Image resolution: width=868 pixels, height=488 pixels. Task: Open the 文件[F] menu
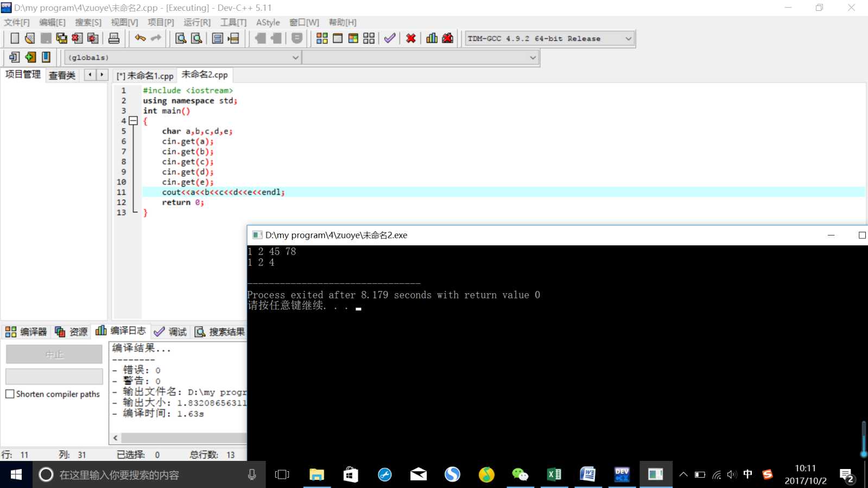(17, 22)
